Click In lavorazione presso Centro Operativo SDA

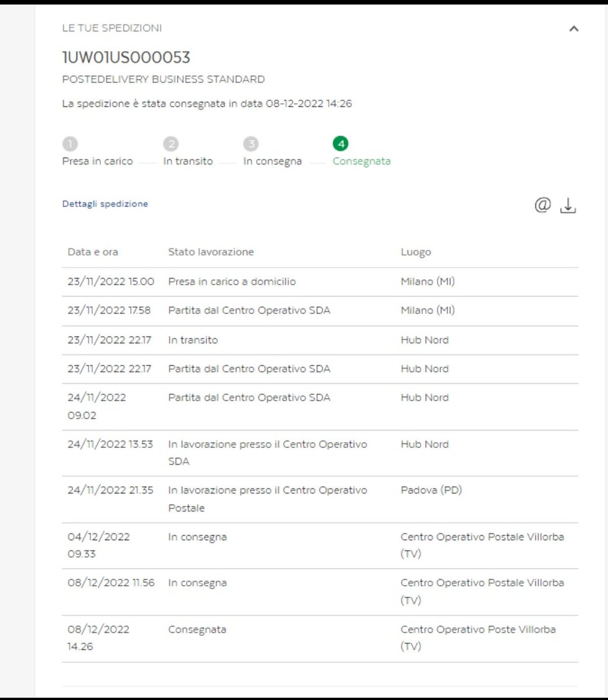268,453
